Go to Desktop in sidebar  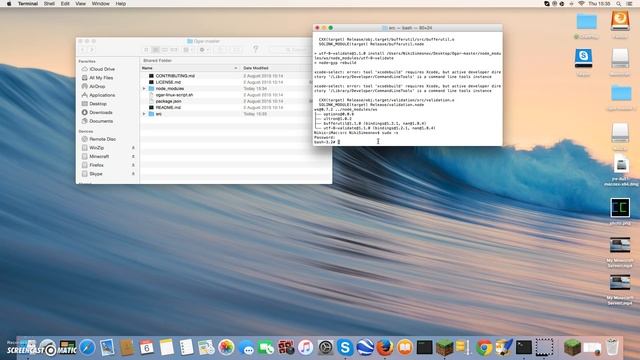tap(98, 104)
